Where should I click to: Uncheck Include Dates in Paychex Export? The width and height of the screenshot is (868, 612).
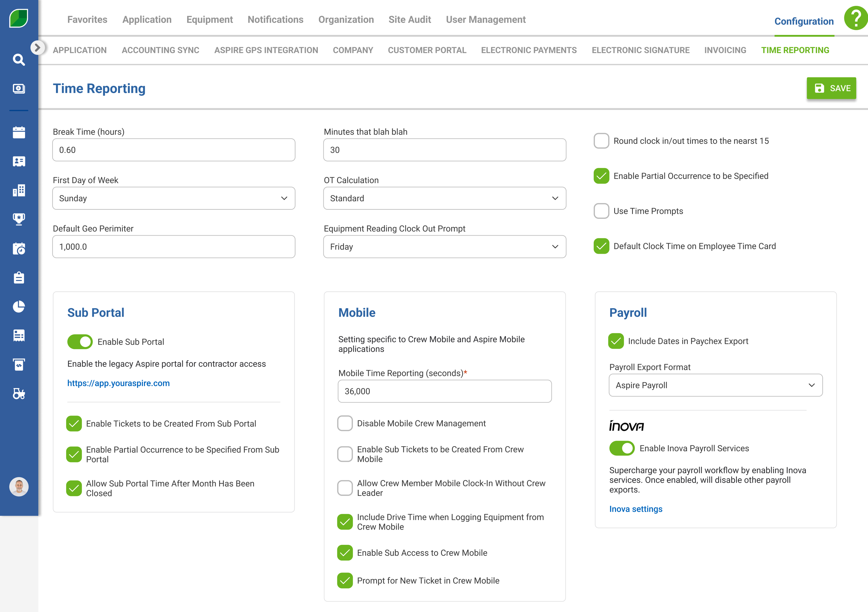[x=616, y=341]
